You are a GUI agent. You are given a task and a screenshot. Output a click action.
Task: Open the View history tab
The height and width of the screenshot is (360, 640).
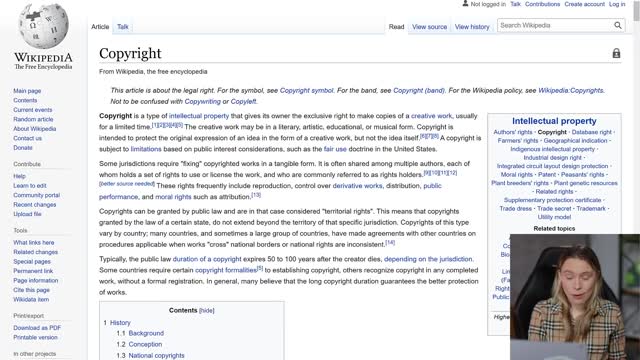[x=472, y=27]
